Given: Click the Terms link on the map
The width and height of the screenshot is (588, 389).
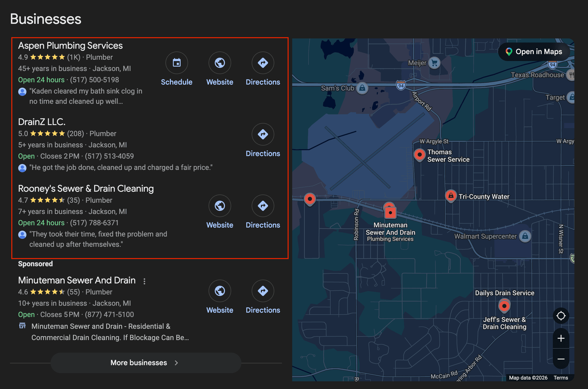Looking at the screenshot, I should 561,377.
